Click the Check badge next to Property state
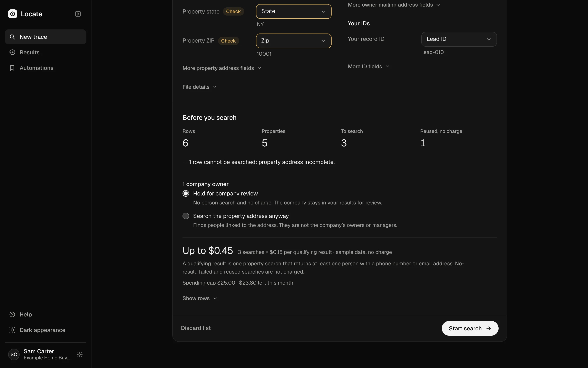 [x=233, y=11]
